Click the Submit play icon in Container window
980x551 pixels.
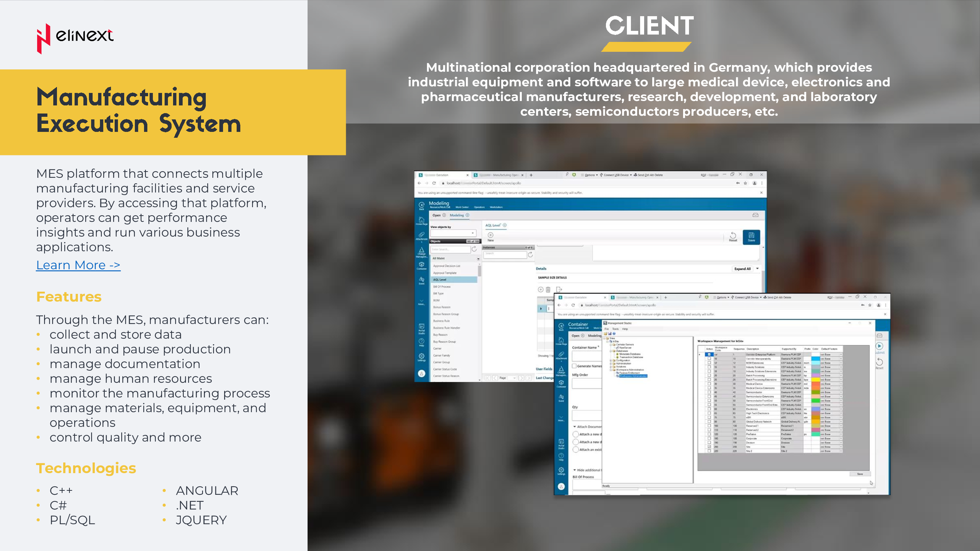tap(879, 346)
